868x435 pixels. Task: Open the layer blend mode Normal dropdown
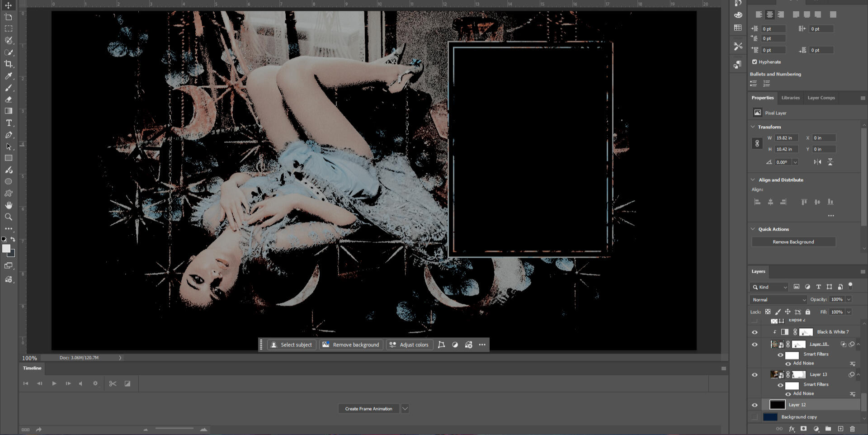(x=779, y=300)
